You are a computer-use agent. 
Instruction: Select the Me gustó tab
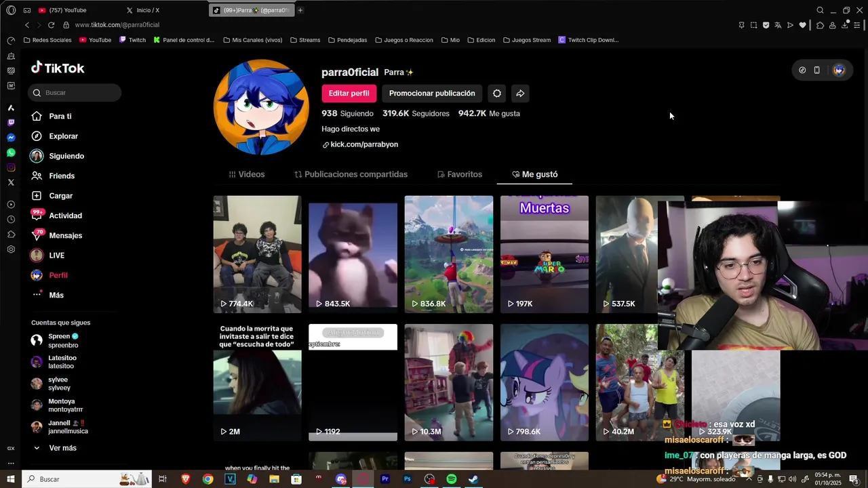[534, 174]
